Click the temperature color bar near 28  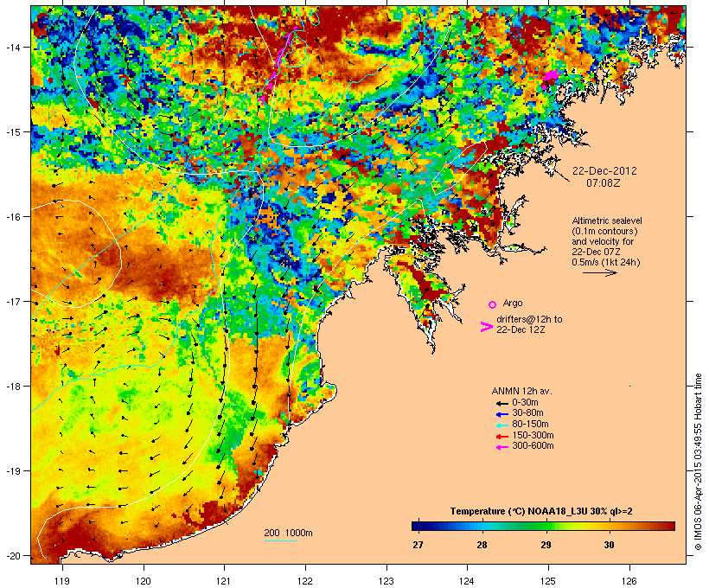482,526
